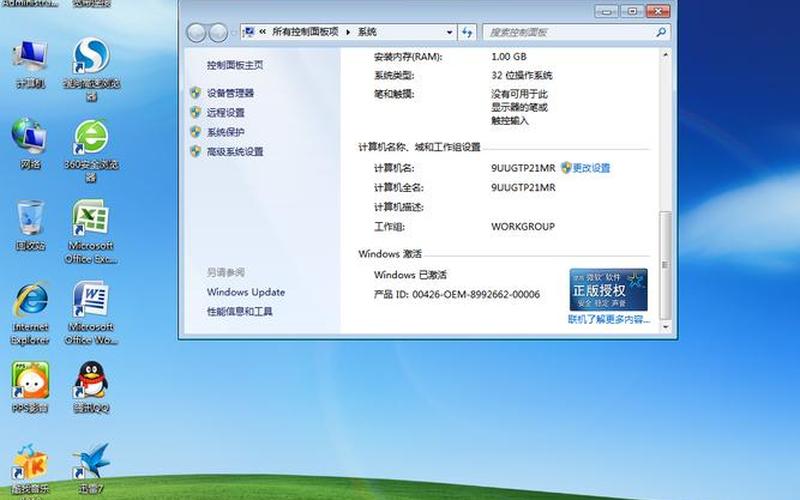Open 系统保护 (System protection) link
The height and width of the screenshot is (500, 800).
[226, 132]
